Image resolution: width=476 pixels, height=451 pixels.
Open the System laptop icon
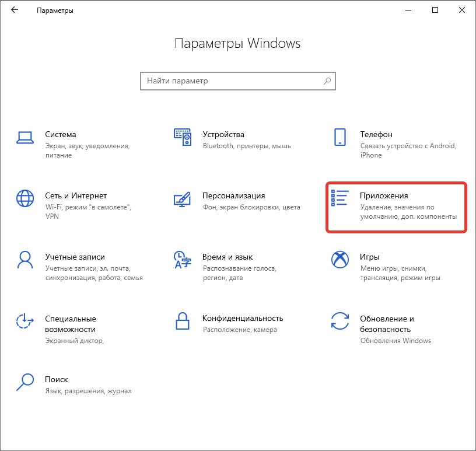(x=25, y=138)
